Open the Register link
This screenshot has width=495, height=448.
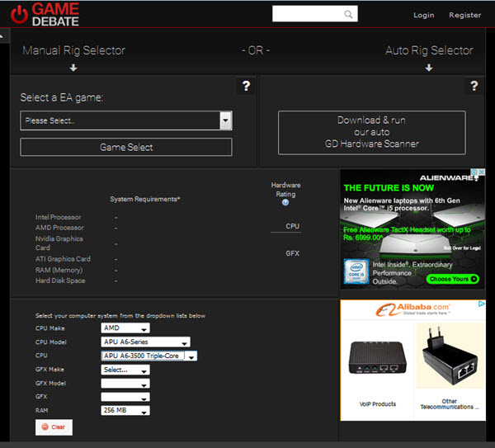point(465,15)
